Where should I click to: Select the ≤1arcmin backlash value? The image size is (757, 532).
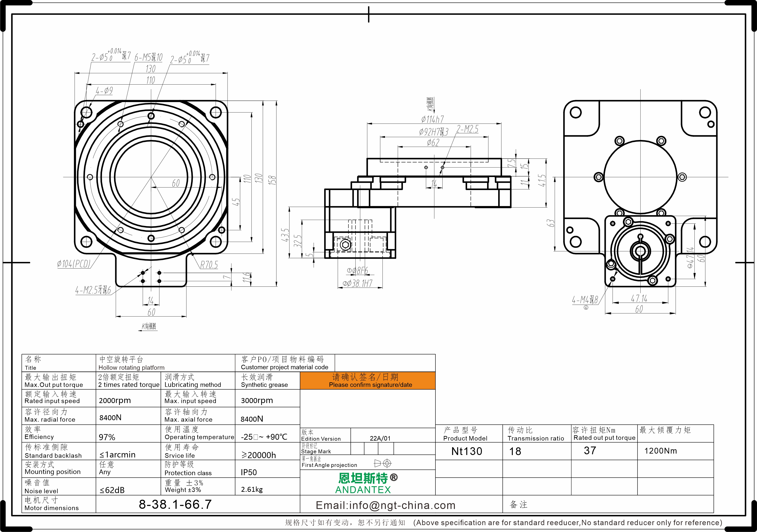(x=117, y=455)
